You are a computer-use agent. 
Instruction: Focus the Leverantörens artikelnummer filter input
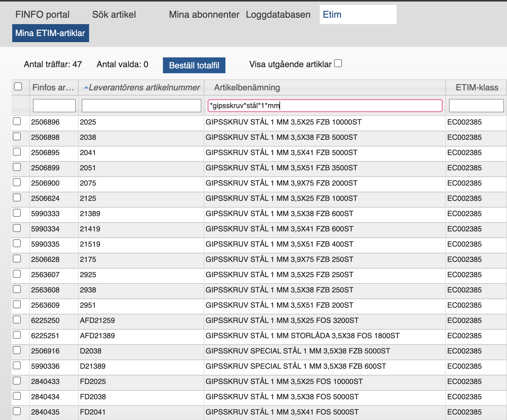[141, 106]
